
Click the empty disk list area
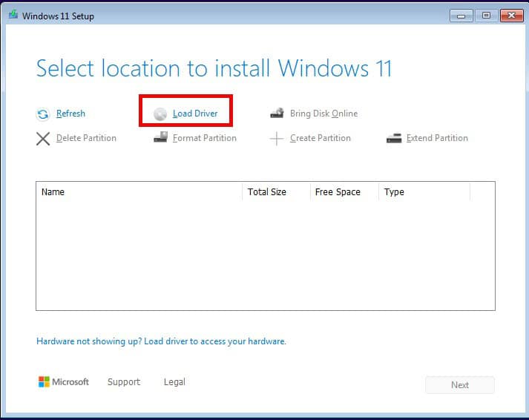coord(266,255)
